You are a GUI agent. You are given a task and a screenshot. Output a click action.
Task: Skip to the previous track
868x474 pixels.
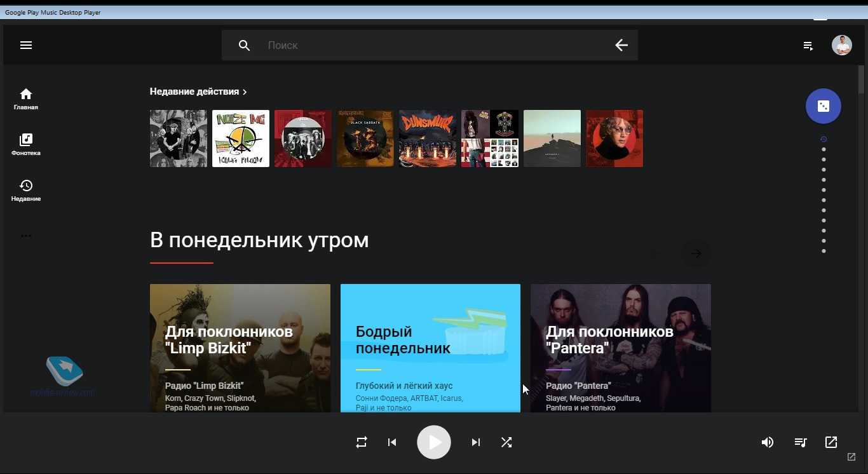click(x=392, y=442)
